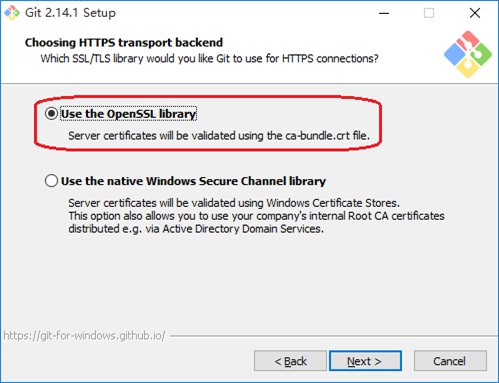Click the disabled maximize window button
Image resolution: width=499 pixels, height=383 pixels.
(429, 13)
